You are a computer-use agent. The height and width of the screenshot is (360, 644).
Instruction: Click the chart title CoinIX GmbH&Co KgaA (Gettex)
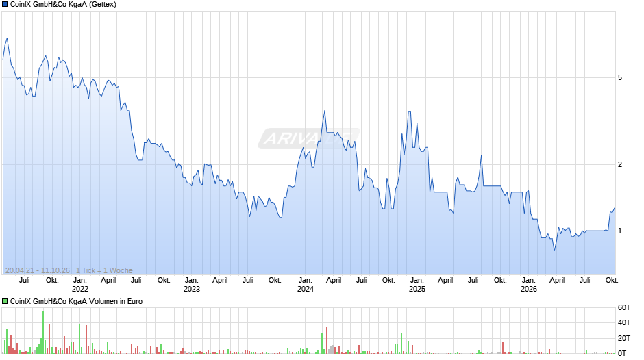(x=63, y=5)
